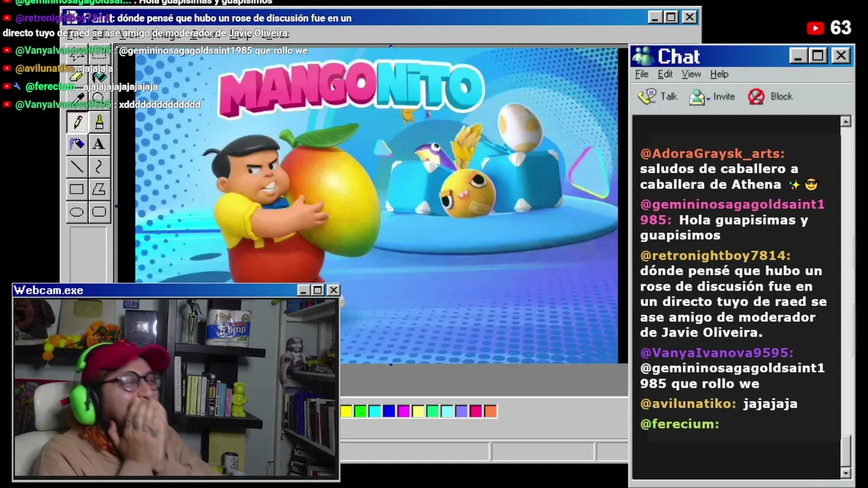
Task: Close the Chat window
Action: (841, 56)
